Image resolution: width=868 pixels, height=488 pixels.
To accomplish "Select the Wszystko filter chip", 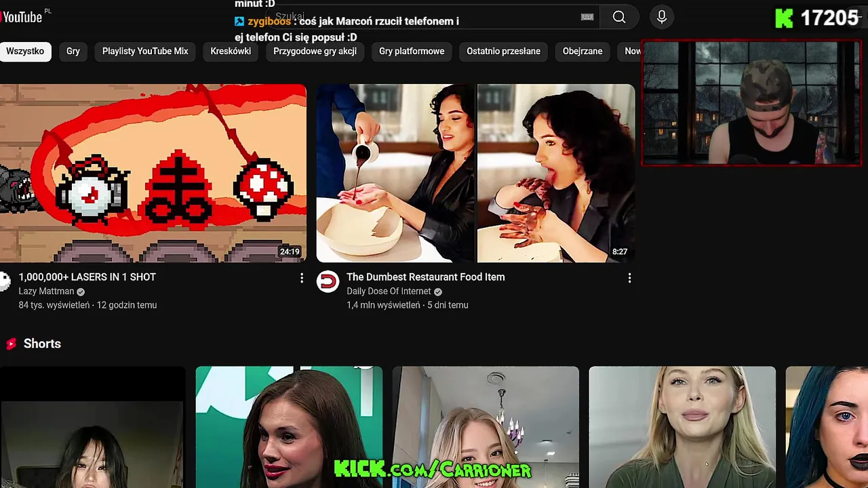I will tap(25, 52).
